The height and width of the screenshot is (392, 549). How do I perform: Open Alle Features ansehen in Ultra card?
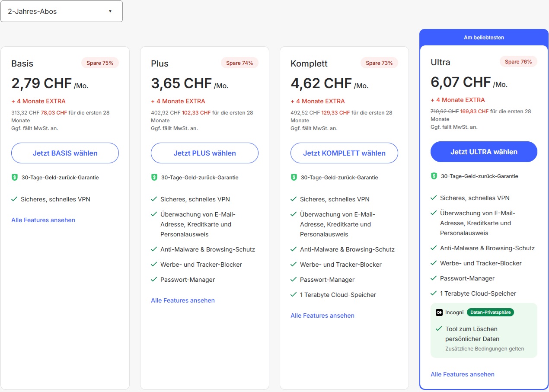click(x=463, y=374)
